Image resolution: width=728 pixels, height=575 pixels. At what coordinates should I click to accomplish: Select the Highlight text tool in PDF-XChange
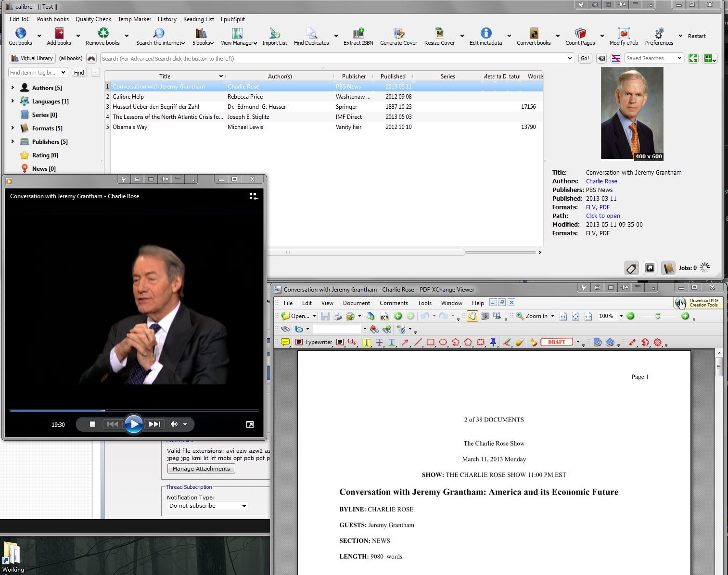pyautogui.click(x=367, y=342)
